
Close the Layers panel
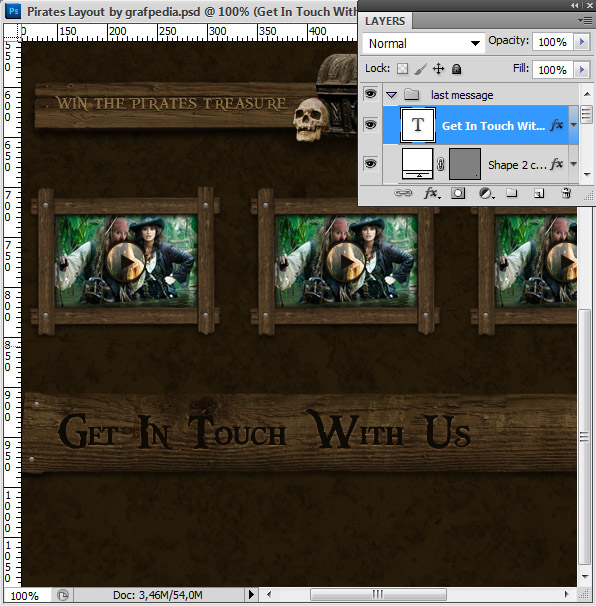[590, 5]
